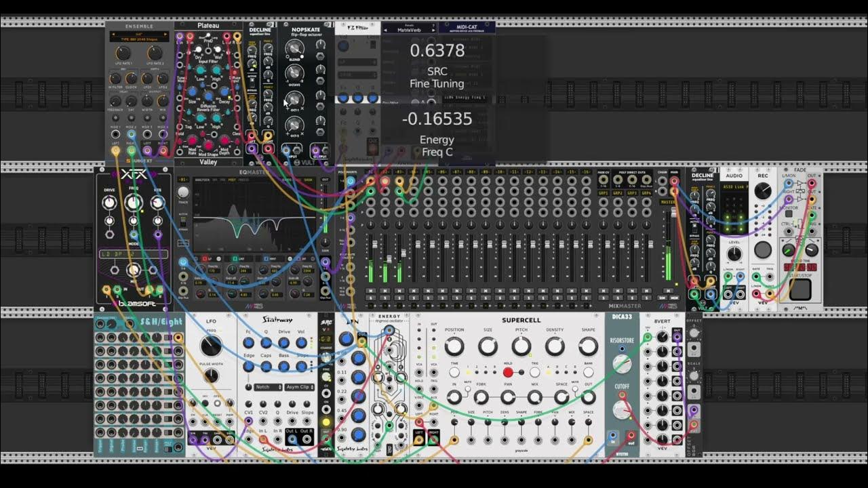The height and width of the screenshot is (488, 868).
Task: Toggle Supercell TIME button
Action: pyautogui.click(x=454, y=372)
